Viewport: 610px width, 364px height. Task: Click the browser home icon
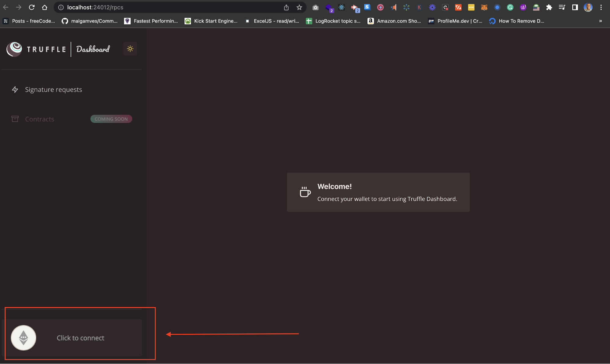tap(45, 7)
